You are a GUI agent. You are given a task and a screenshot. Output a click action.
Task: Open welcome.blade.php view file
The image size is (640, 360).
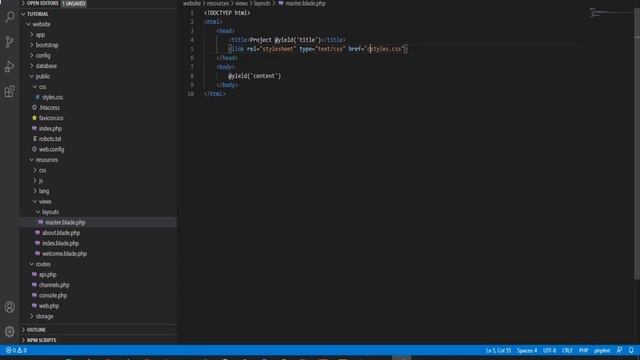pos(64,254)
